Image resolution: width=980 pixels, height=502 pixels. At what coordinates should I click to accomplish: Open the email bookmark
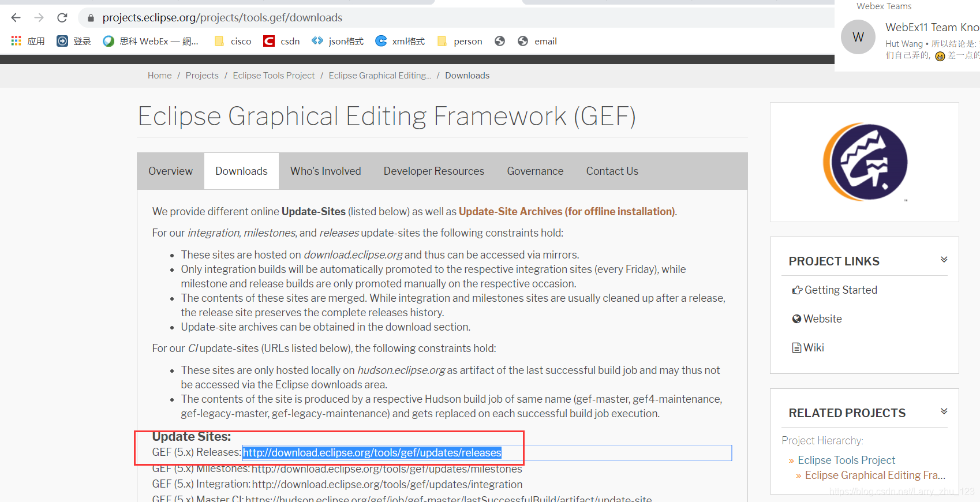click(x=537, y=41)
